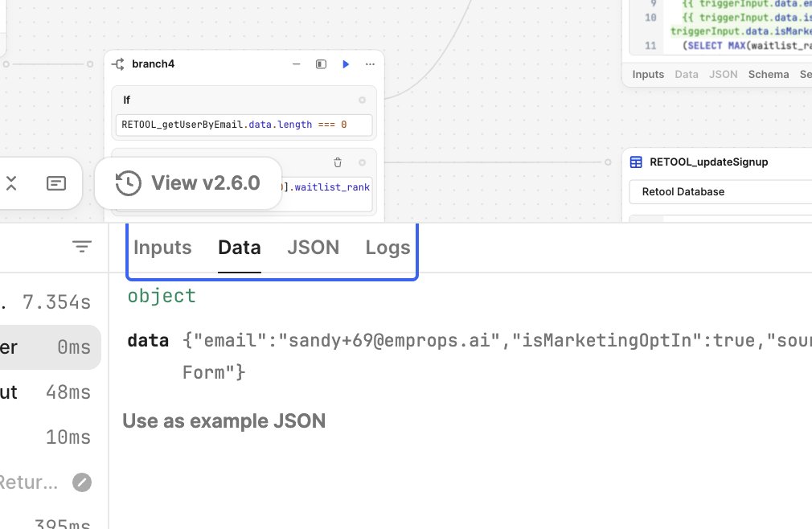Edit the If condition expression field
The image size is (812, 529).
244,125
